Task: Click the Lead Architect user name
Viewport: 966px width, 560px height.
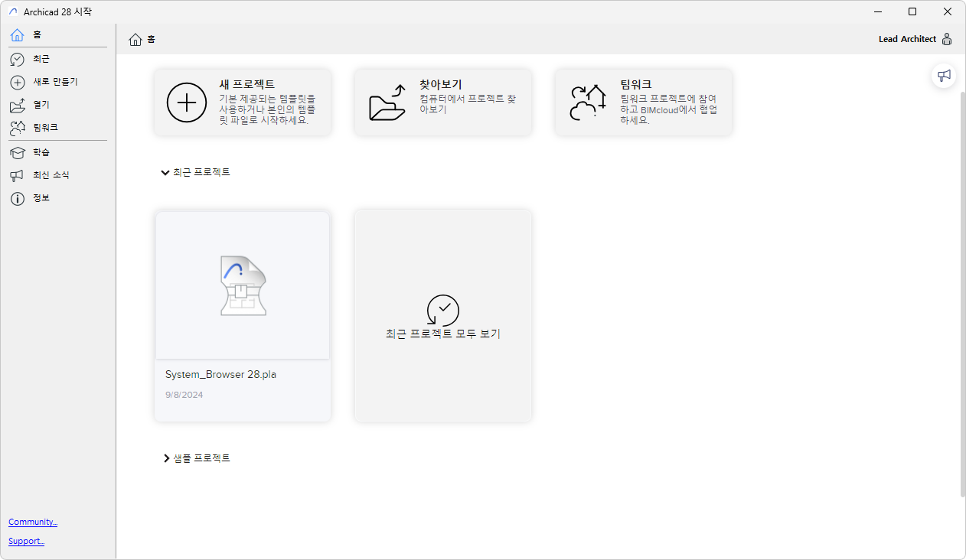Action: tap(907, 39)
